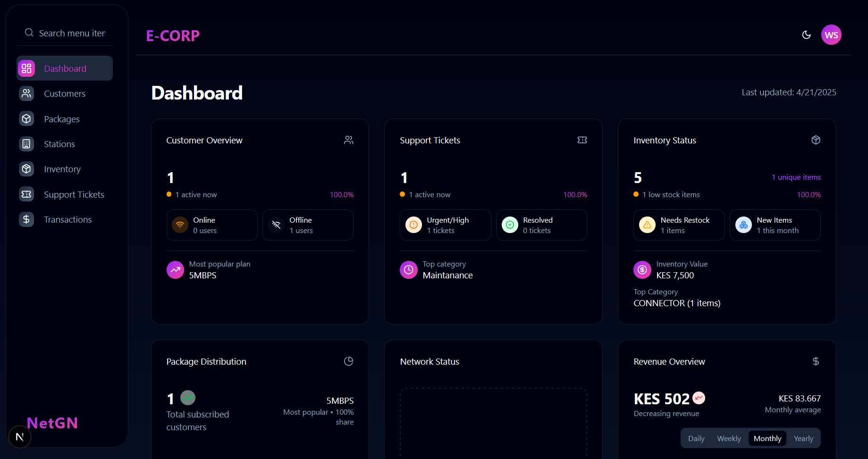
Task: Switch revenue view to Daily
Action: pos(696,438)
